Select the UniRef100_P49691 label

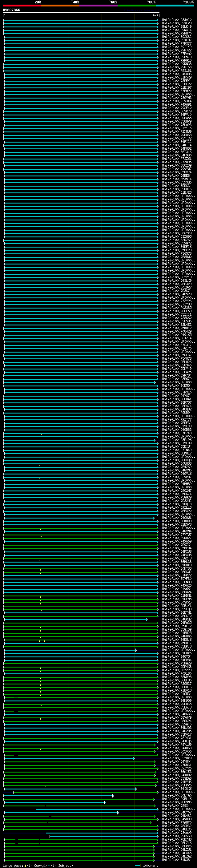[177, 104]
